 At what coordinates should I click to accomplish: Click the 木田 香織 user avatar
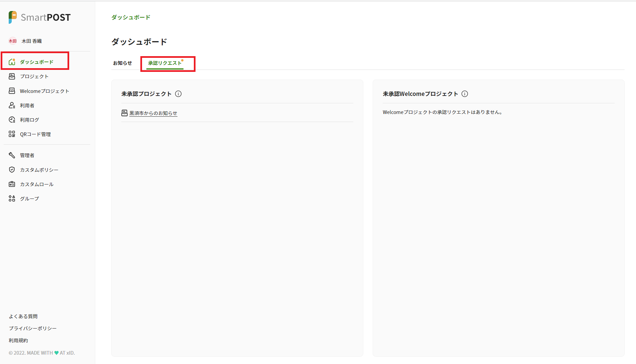[x=13, y=41]
